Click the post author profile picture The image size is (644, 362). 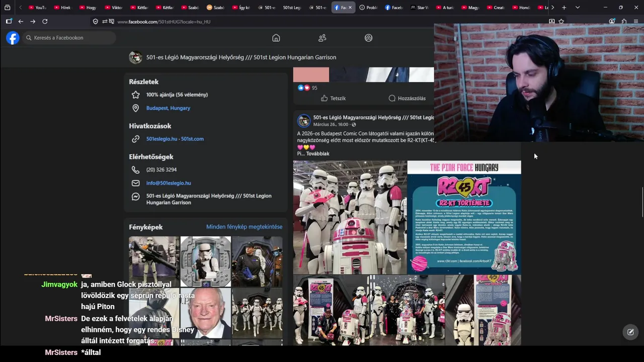(304, 121)
